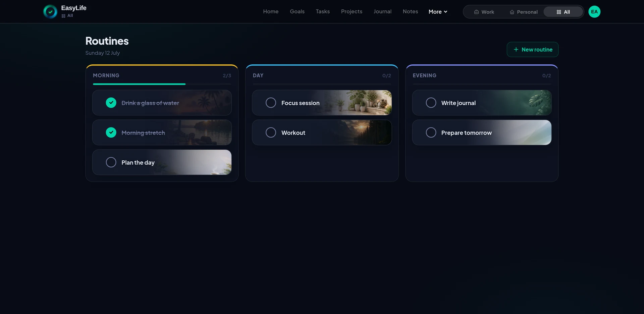This screenshot has width=644, height=314.
Task: Click the Prepare tomorrow label
Action: 466,133
